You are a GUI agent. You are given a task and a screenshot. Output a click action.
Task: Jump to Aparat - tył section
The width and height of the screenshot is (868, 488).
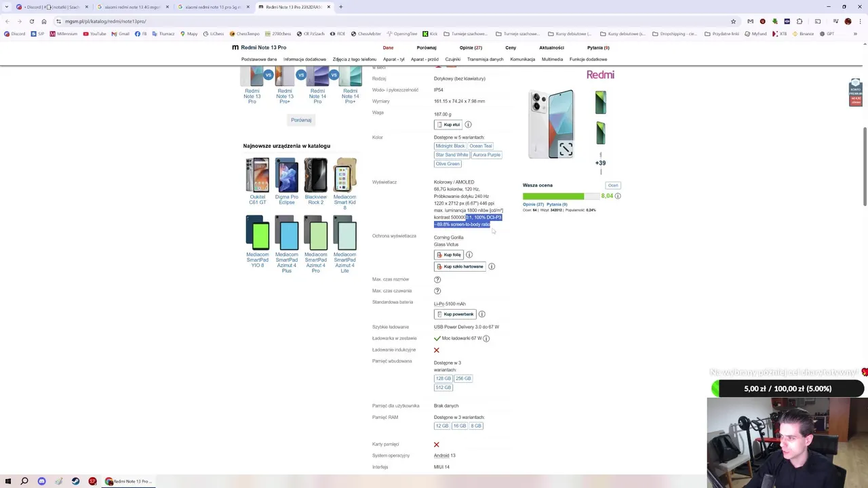[x=394, y=59]
